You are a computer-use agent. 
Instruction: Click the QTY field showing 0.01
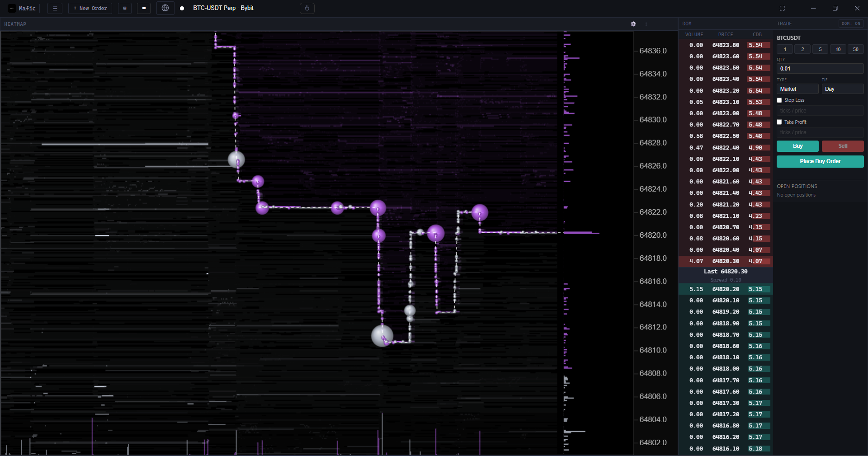click(x=820, y=69)
